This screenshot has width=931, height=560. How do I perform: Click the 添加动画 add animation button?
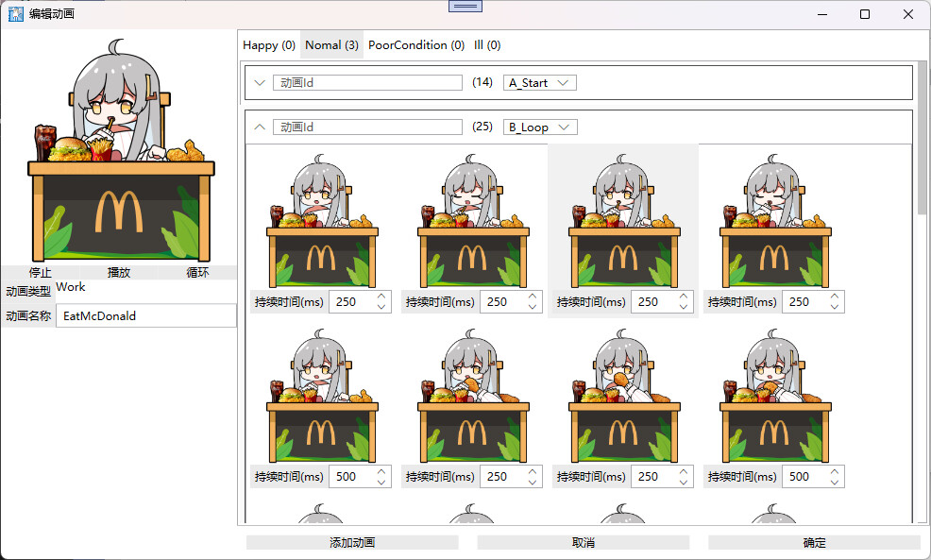[x=352, y=542]
